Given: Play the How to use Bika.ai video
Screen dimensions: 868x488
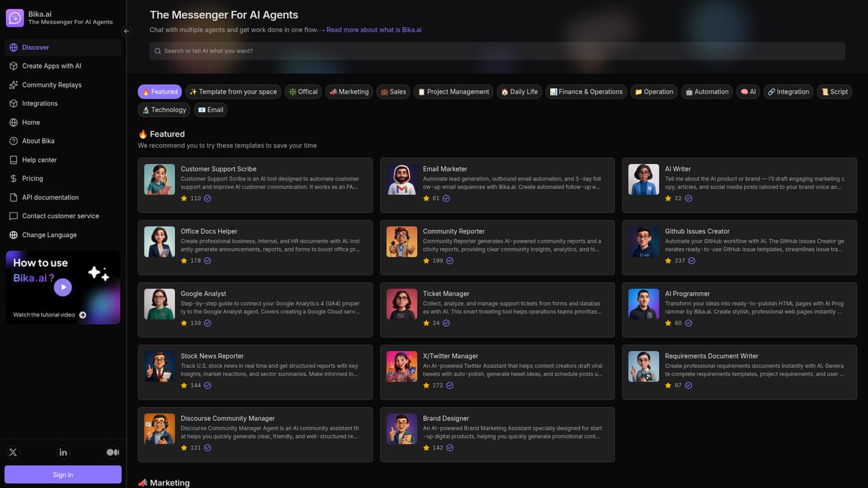Looking at the screenshot, I should (x=62, y=287).
